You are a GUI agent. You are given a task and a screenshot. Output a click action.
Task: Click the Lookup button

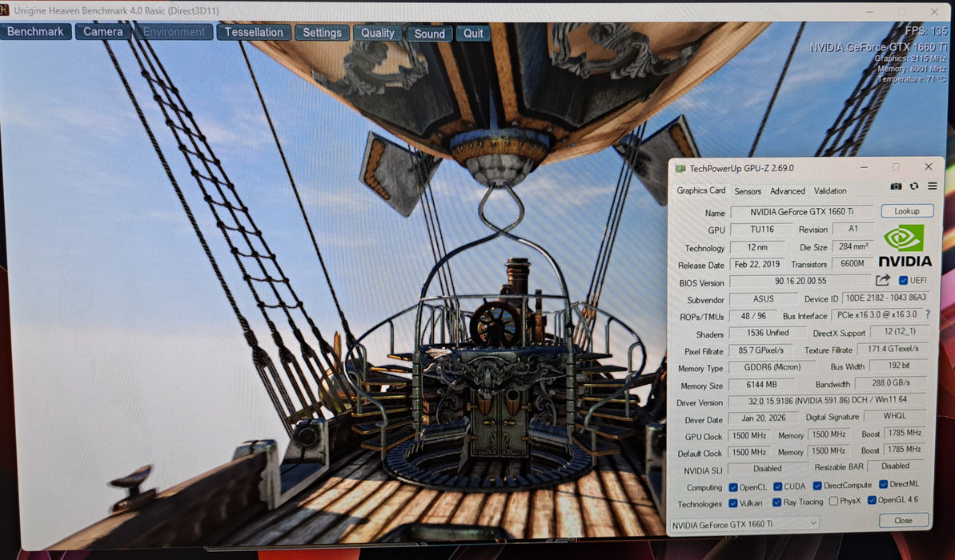(907, 211)
